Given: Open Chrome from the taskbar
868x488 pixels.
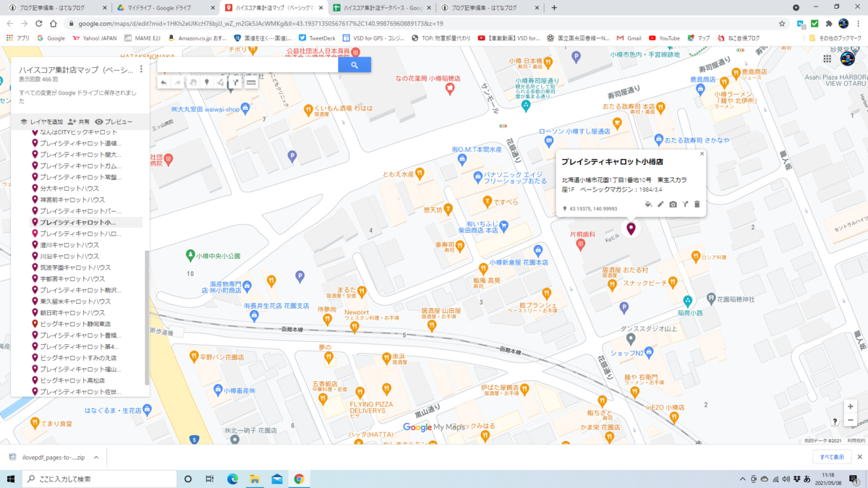Looking at the screenshot, I should [x=299, y=479].
